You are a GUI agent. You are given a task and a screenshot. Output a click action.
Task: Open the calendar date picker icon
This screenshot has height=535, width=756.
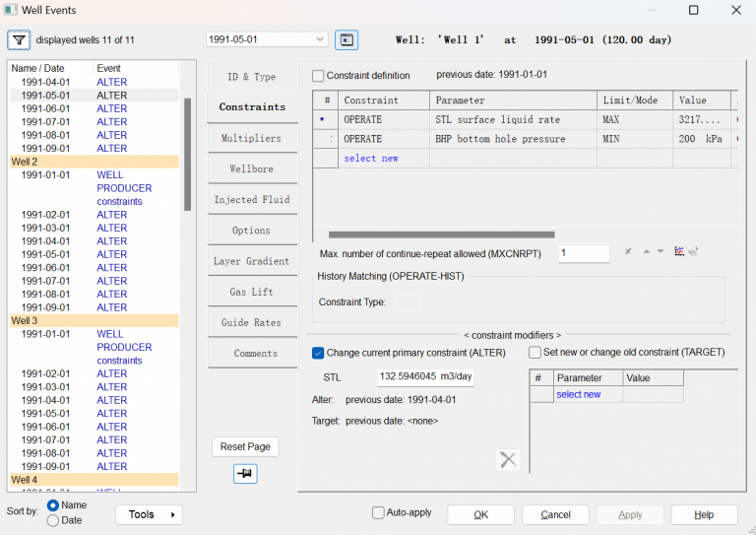coord(346,39)
